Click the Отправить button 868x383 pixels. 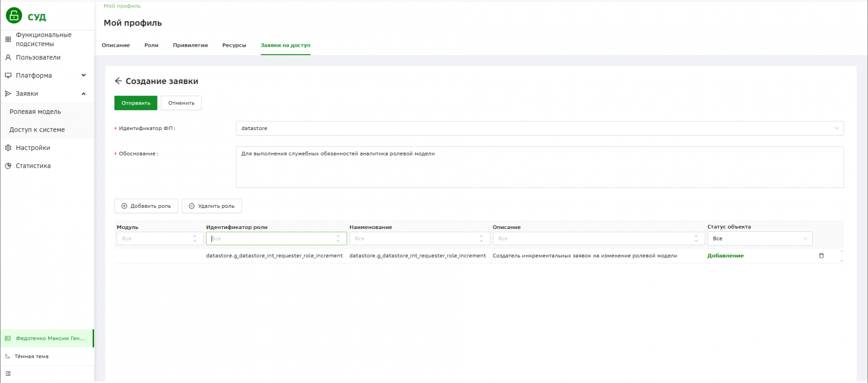136,103
